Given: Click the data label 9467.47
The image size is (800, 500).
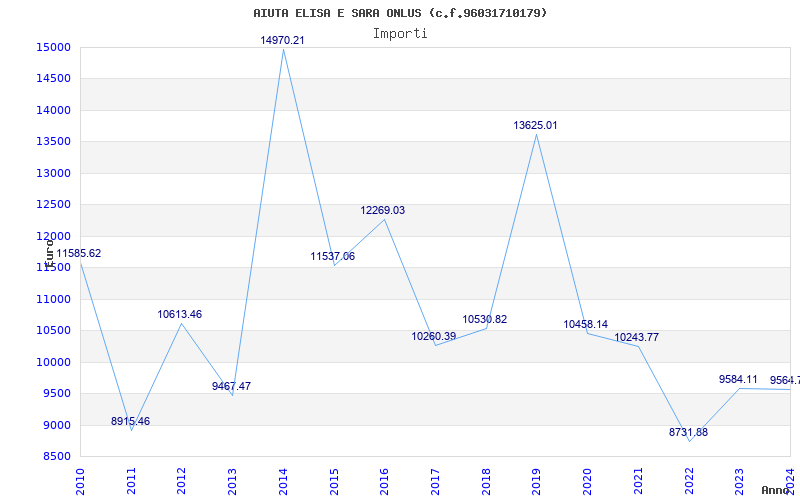Looking at the screenshot, I should pos(232,386).
